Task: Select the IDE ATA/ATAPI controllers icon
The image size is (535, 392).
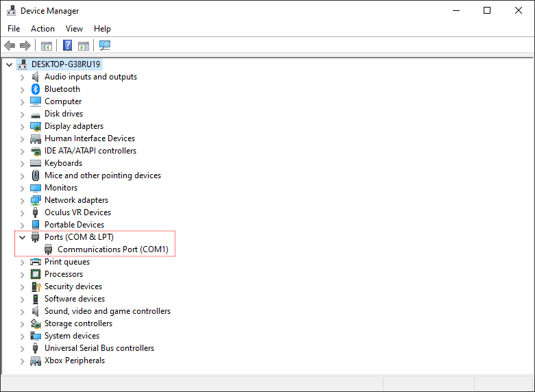Action: 36,151
